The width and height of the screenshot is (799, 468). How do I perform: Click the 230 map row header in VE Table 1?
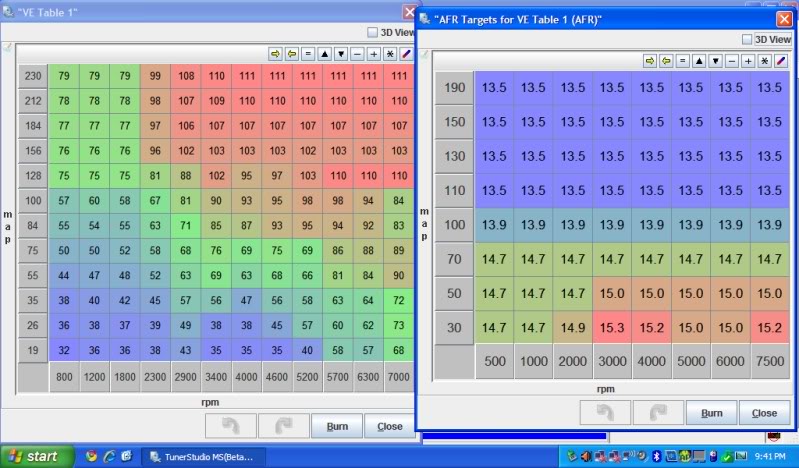33,76
